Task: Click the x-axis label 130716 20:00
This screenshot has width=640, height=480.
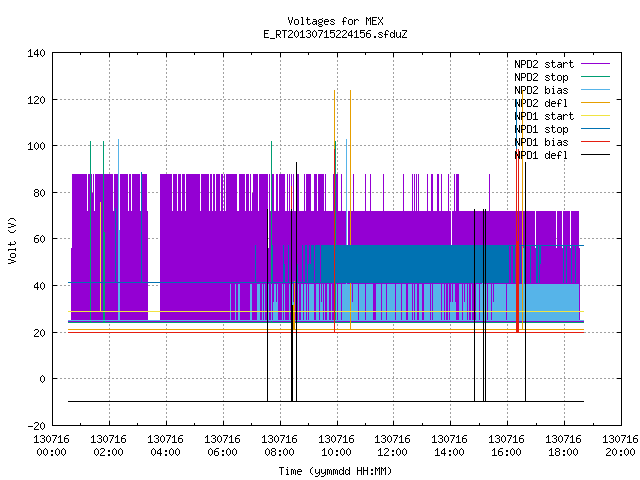Action: (x=620, y=446)
